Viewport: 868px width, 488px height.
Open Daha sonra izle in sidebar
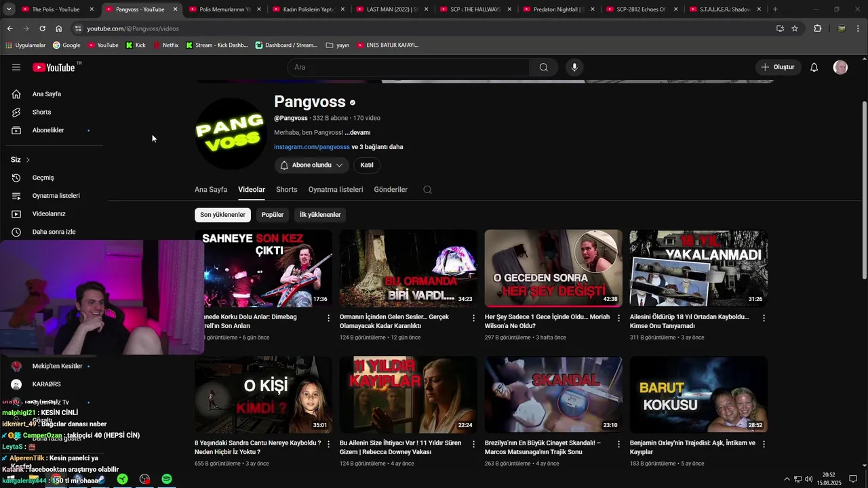[54, 232]
